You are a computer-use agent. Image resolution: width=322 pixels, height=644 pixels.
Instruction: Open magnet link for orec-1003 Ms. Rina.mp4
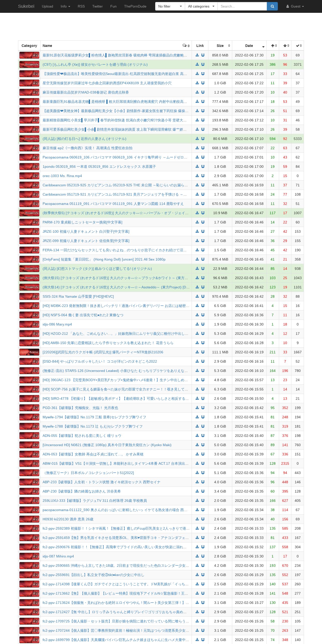pos(203,176)
